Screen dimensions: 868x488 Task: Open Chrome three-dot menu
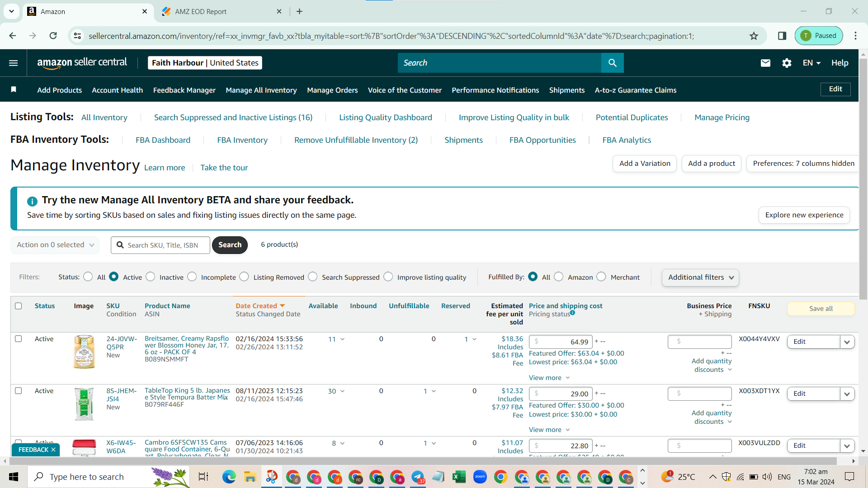pyautogui.click(x=855, y=36)
